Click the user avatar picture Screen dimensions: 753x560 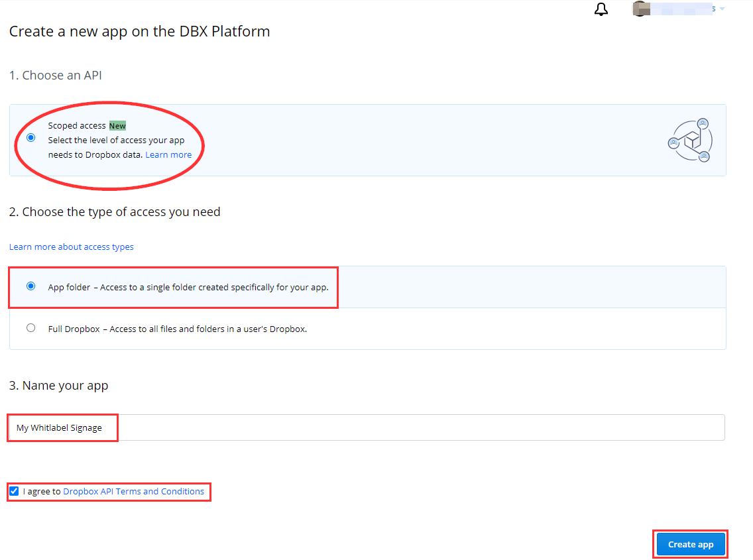click(x=640, y=9)
